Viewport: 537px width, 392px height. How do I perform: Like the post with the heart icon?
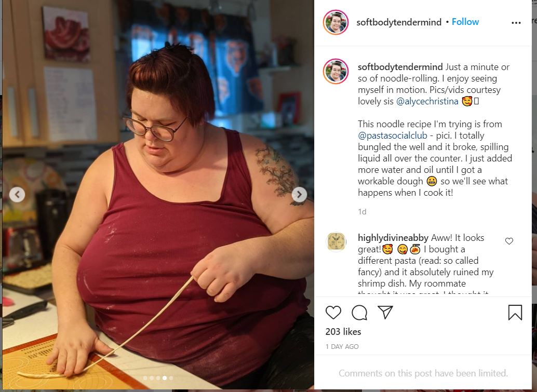coord(333,312)
